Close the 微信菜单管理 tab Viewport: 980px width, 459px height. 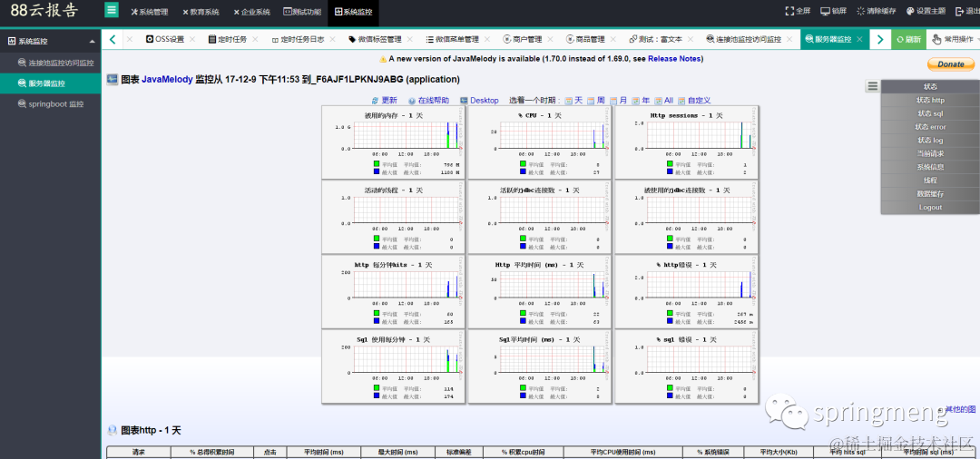coord(487,39)
